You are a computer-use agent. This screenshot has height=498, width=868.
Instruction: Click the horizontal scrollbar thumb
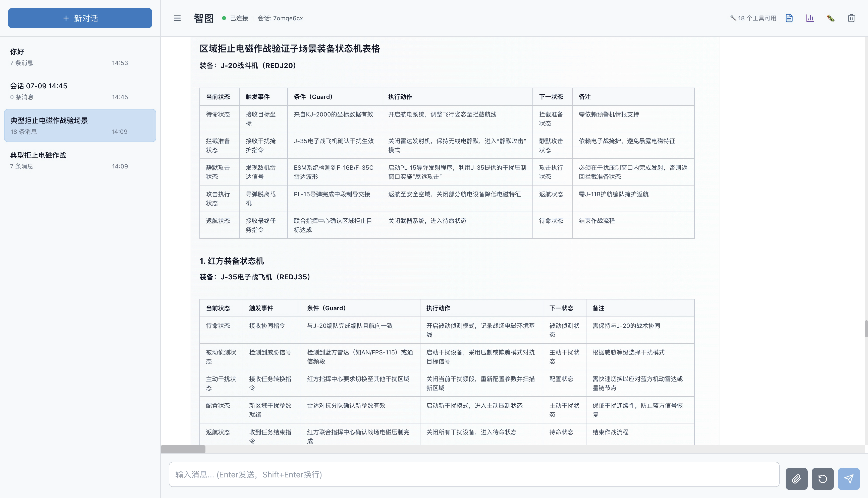coord(183,449)
